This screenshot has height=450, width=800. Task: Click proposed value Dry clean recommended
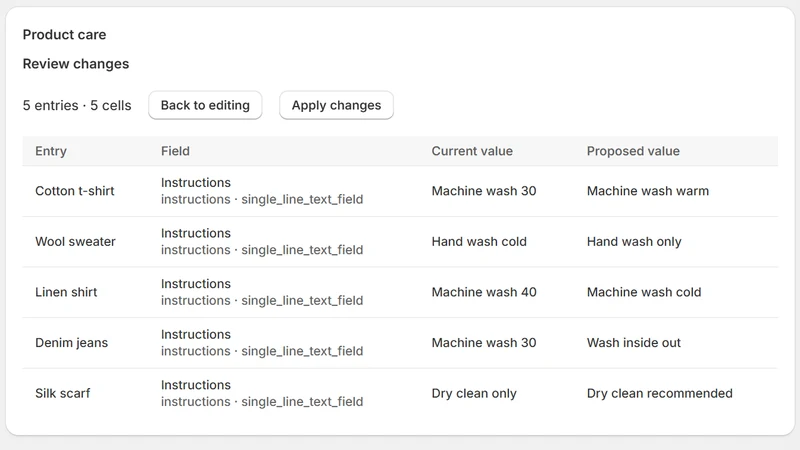659,393
